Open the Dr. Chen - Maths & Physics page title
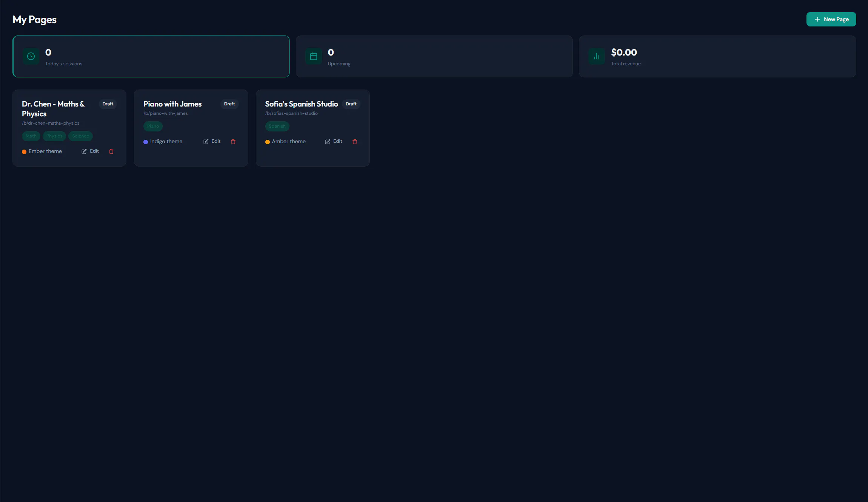868x502 pixels. [x=54, y=109]
